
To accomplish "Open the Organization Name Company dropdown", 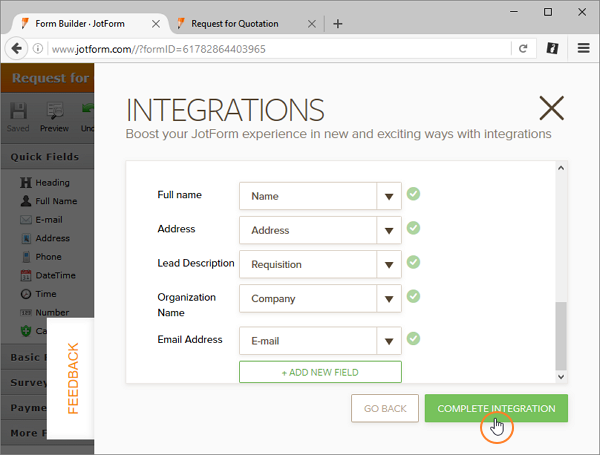I will click(x=388, y=299).
